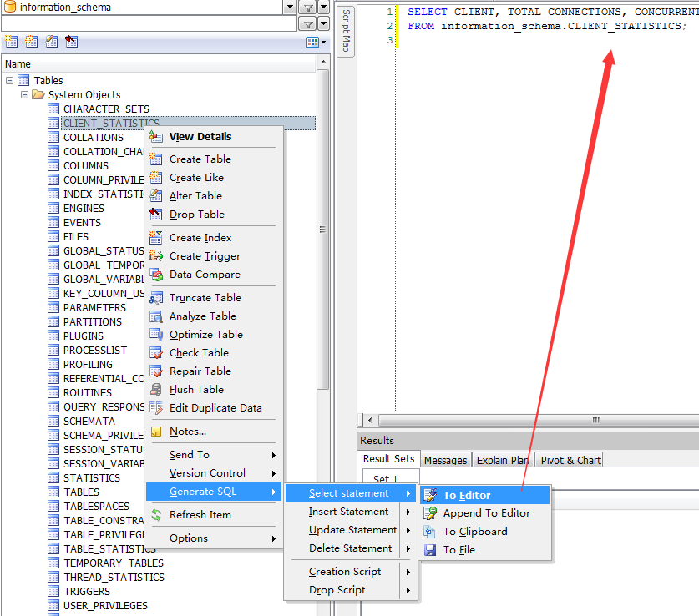Click the Check Table icon

click(156, 353)
